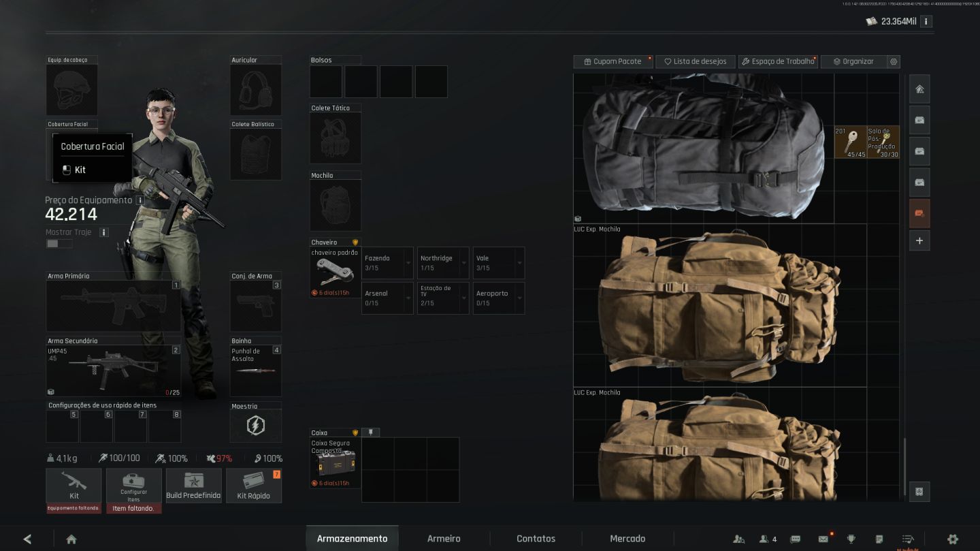The width and height of the screenshot is (980, 551).
Task: Click the stash vertical scrollbar
Action: tap(904, 467)
